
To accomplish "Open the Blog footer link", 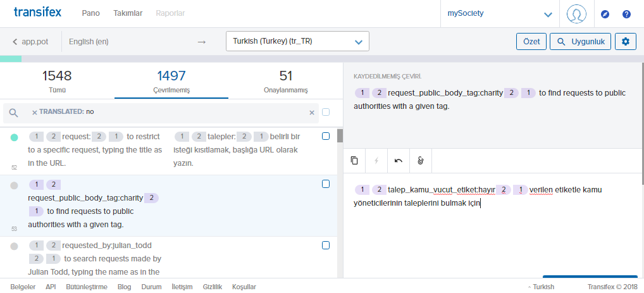I will click(x=125, y=287).
